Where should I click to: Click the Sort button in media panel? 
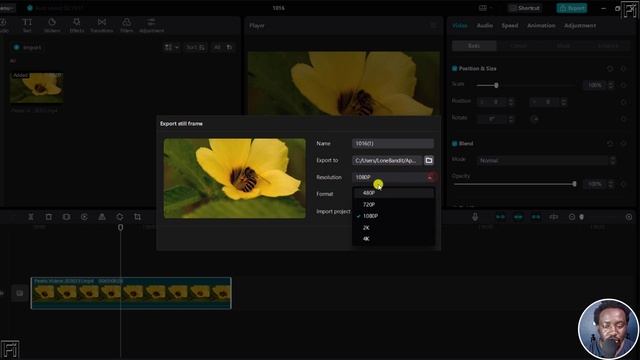[x=196, y=47]
